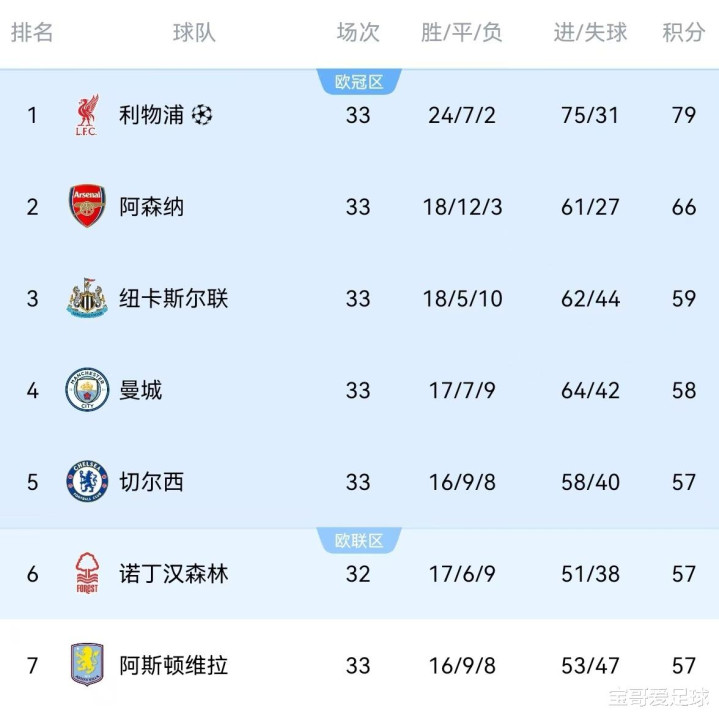Open team name 阿森纳

152,207
